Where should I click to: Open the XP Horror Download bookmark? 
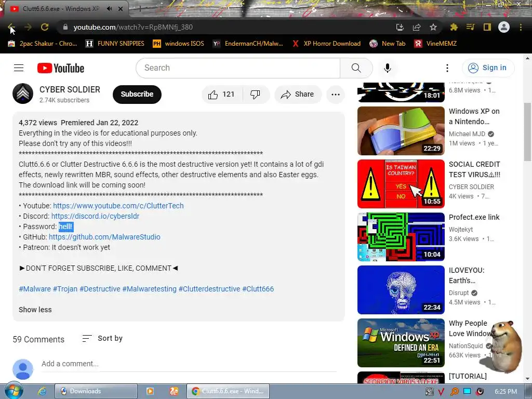coord(326,44)
